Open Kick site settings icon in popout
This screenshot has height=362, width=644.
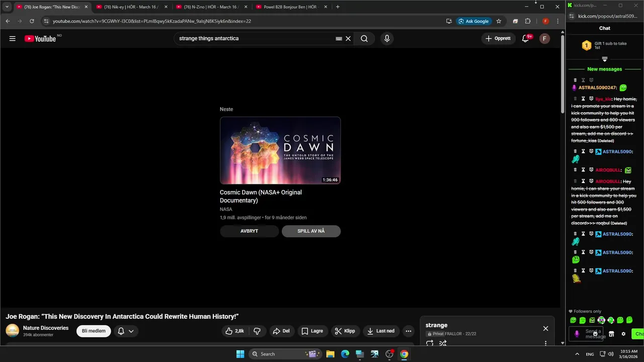[x=573, y=16]
